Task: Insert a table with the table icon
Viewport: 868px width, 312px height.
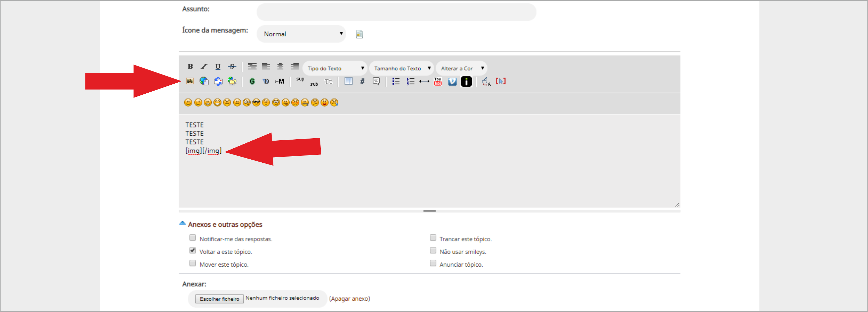Action: (x=348, y=81)
